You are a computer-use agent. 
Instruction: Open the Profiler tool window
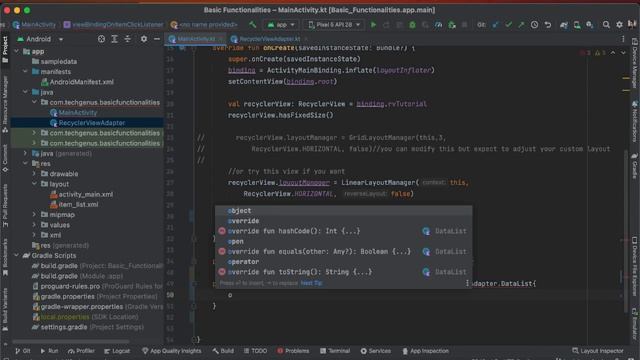[x=81, y=351]
